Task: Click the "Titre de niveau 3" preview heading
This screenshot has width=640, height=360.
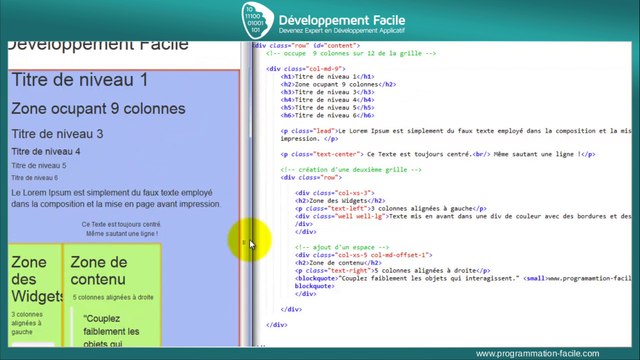Action: [57, 134]
